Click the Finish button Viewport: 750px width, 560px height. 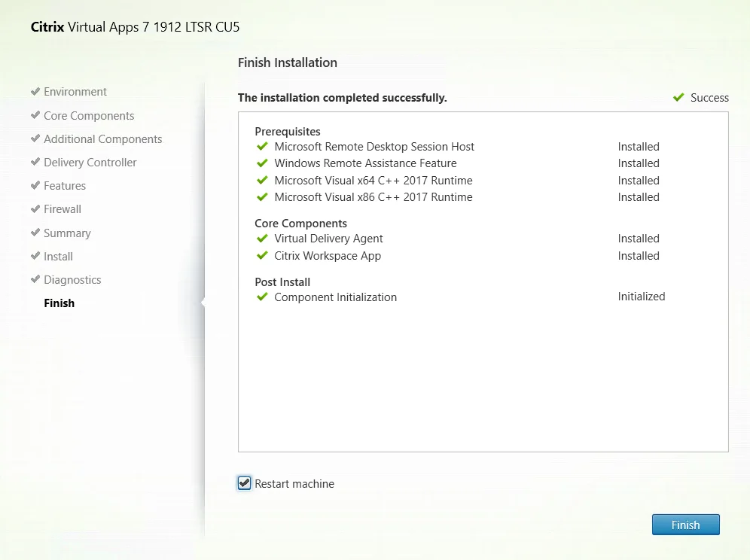[685, 525]
